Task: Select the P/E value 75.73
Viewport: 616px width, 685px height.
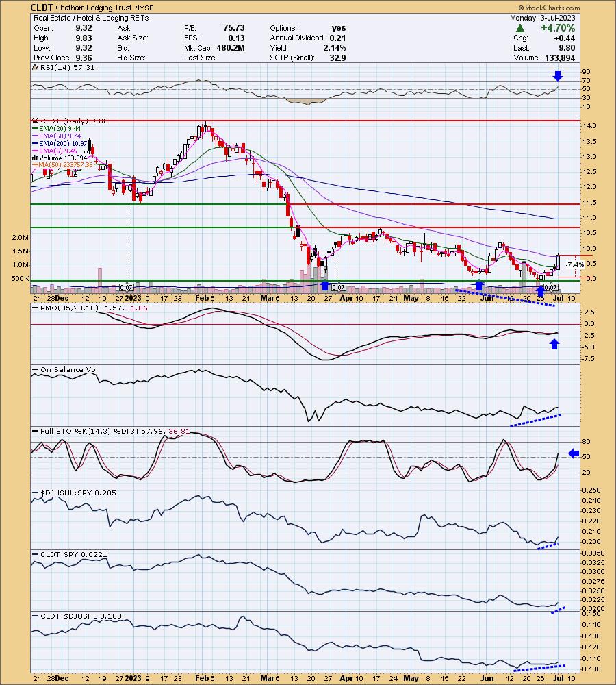Action: click(x=234, y=28)
